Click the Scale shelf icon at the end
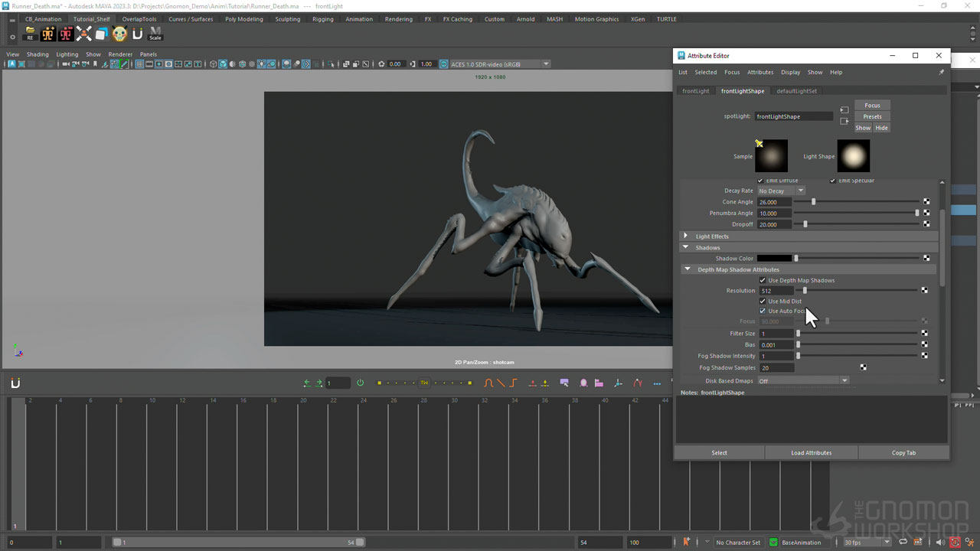Screen dimensions: 980x551 [155, 34]
